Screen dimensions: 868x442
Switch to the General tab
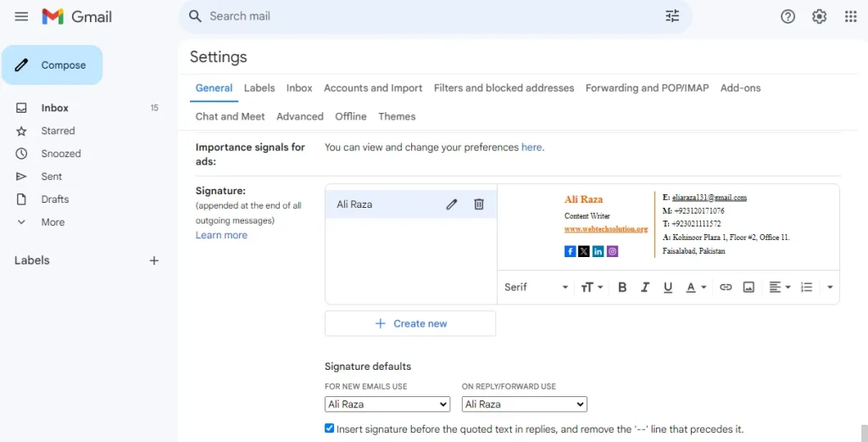tap(214, 88)
